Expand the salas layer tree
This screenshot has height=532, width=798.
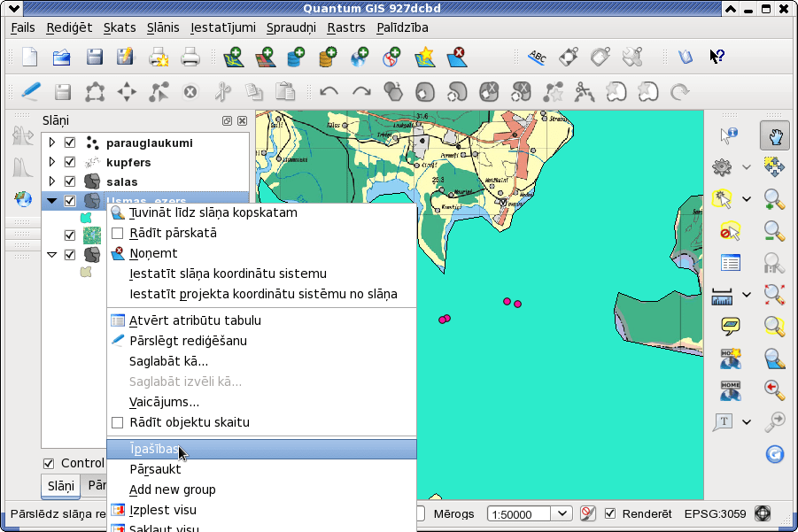coord(52,181)
